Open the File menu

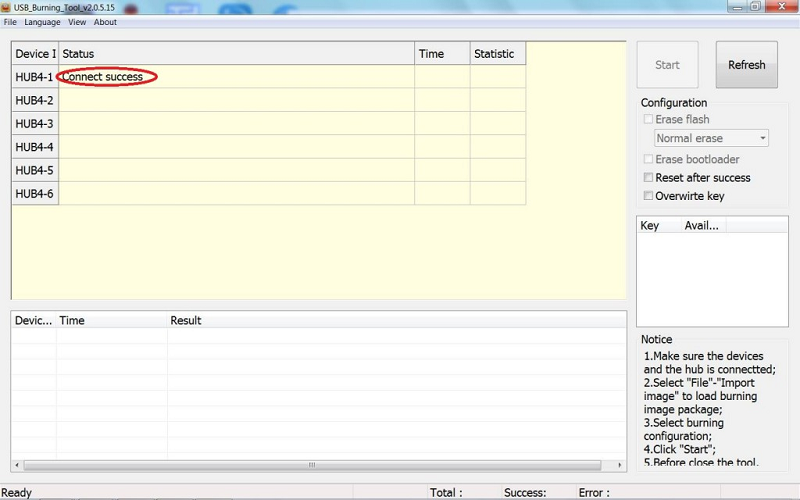(10, 22)
